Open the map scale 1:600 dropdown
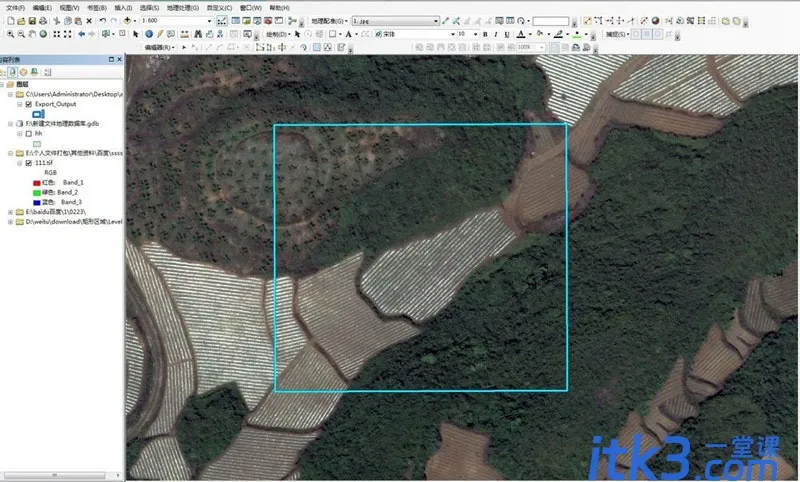Screen dimensions: 800x482 [209, 20]
